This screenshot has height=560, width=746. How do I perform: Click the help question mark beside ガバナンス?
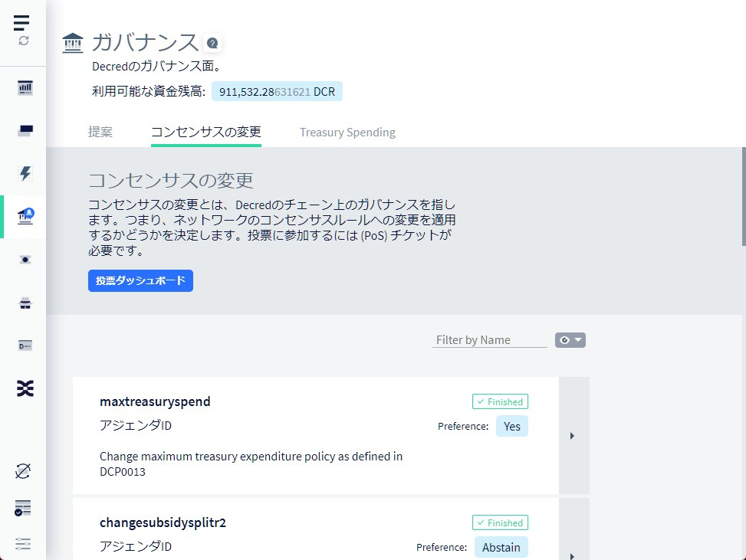(212, 44)
